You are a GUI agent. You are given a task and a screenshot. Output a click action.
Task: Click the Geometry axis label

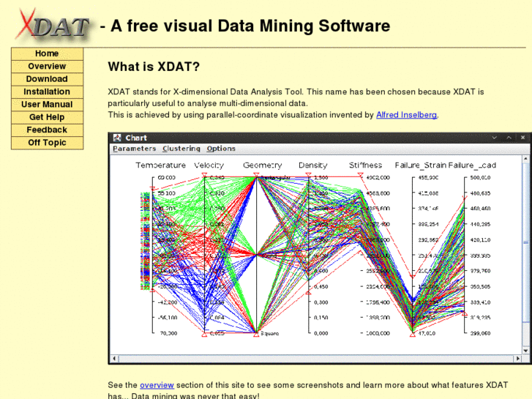(262, 165)
